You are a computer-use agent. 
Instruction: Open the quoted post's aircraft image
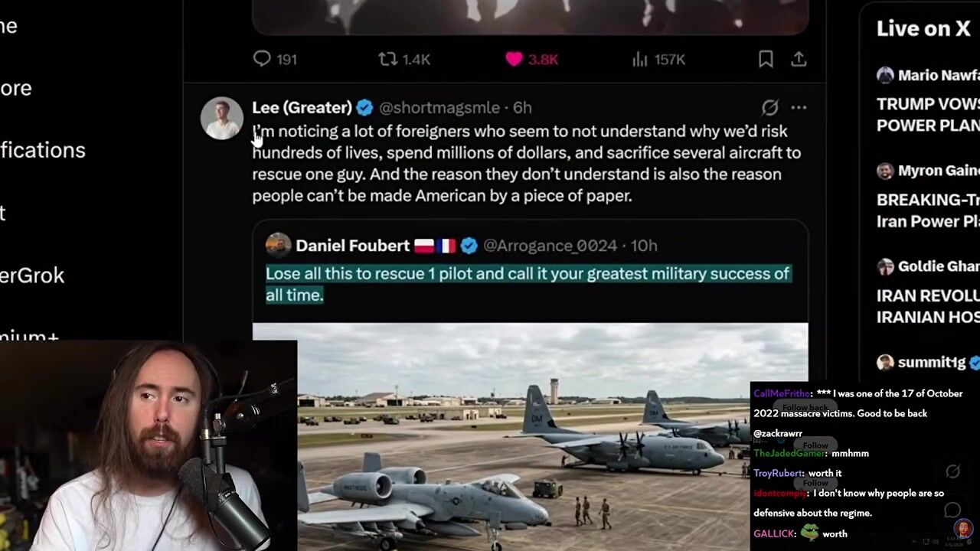point(530,436)
